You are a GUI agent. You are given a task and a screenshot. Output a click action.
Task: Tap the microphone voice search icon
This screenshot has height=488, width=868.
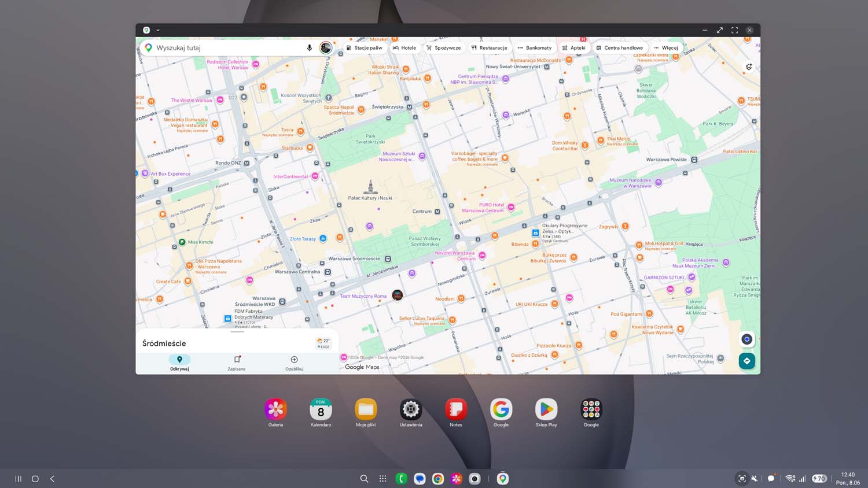(309, 48)
